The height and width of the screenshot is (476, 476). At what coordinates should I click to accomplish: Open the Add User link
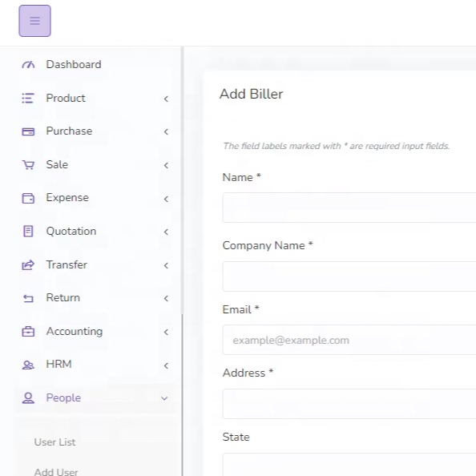click(x=56, y=472)
